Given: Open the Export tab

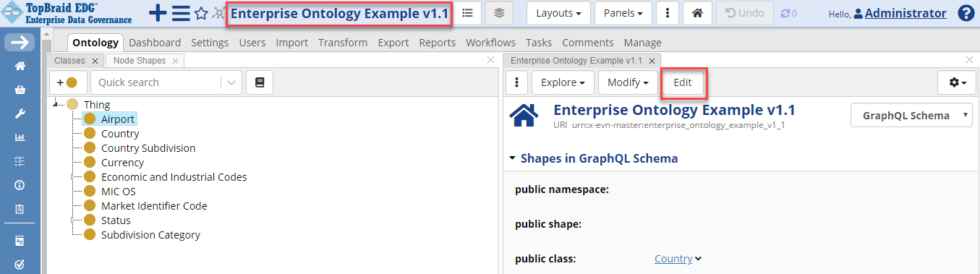Looking at the screenshot, I should [393, 43].
